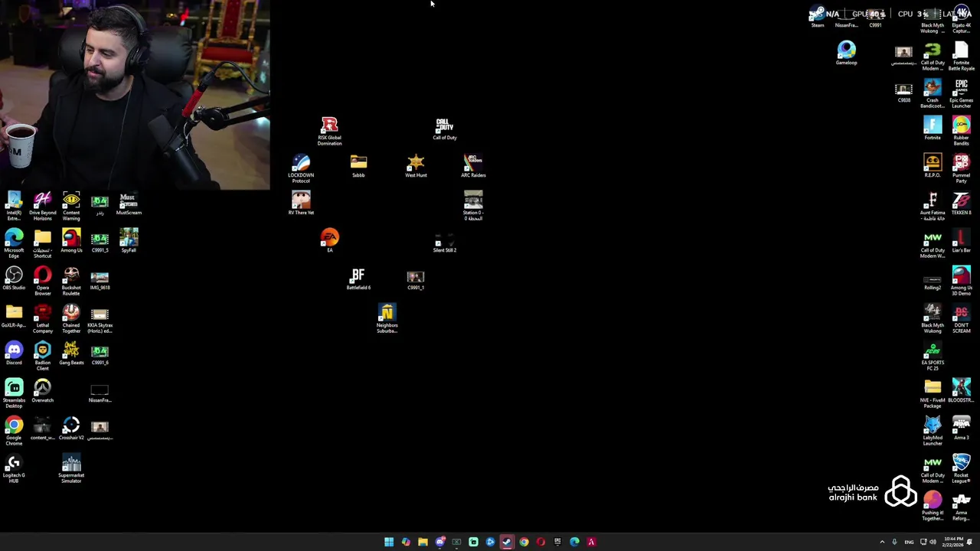Select the Google Chrome desktop shortcut

14,432
